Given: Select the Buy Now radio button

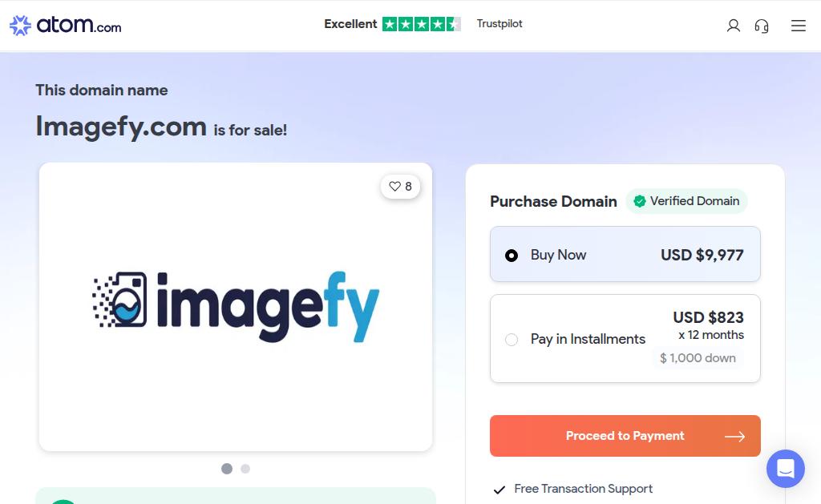Looking at the screenshot, I should coord(512,256).
